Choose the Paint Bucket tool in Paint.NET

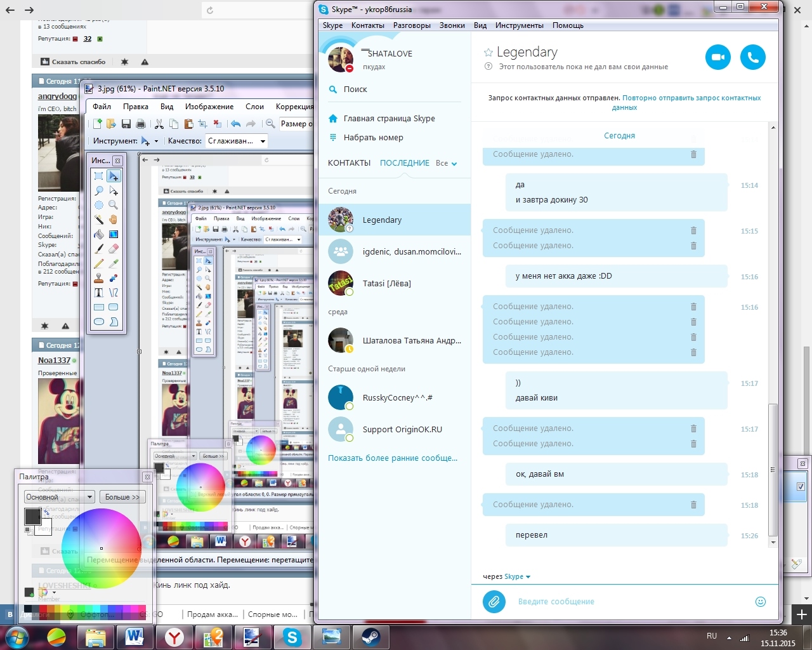[99, 234]
